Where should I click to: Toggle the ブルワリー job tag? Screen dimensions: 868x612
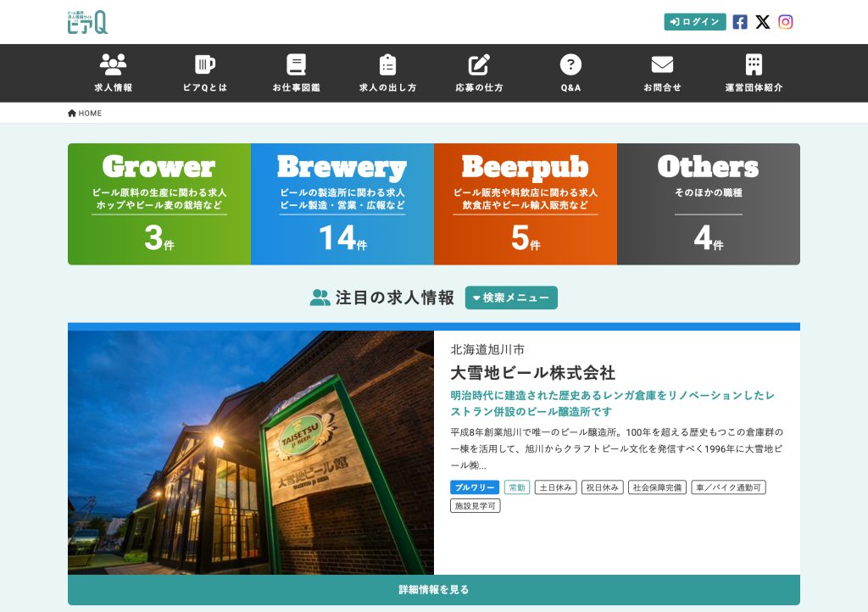click(x=473, y=487)
